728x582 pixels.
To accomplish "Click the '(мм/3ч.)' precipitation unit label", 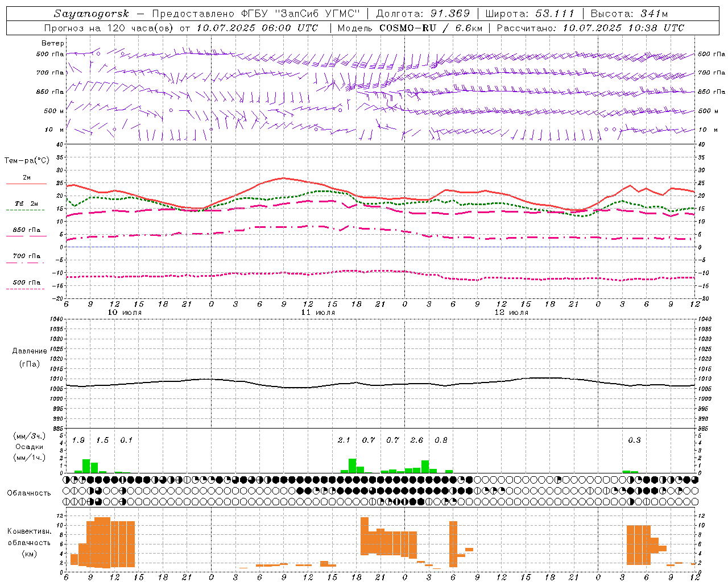I will pyautogui.click(x=30, y=436).
